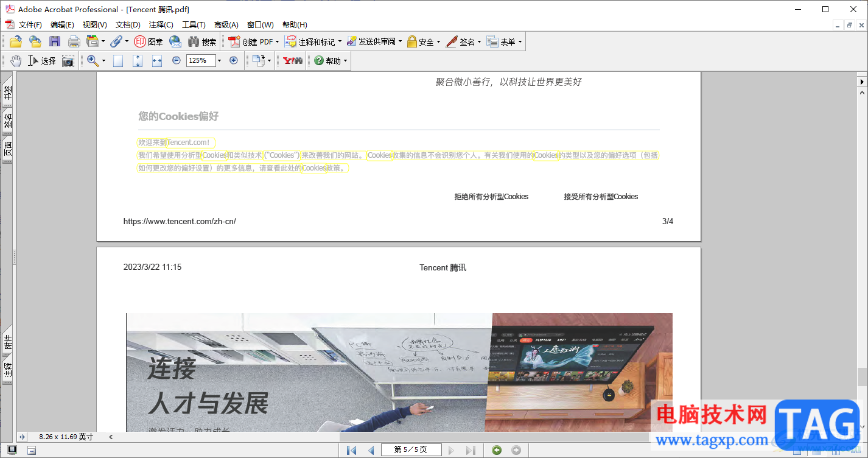Click the horizontal scrollbar thumb

coord(495,437)
